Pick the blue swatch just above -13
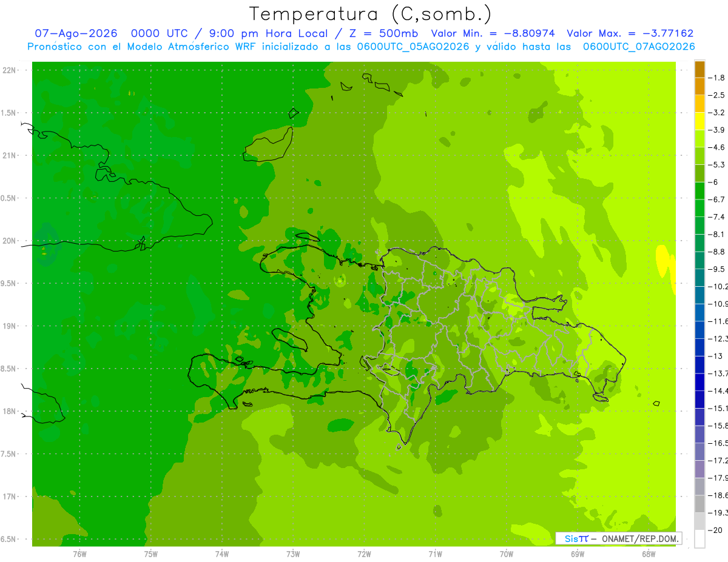The image size is (728, 562). 699,347
